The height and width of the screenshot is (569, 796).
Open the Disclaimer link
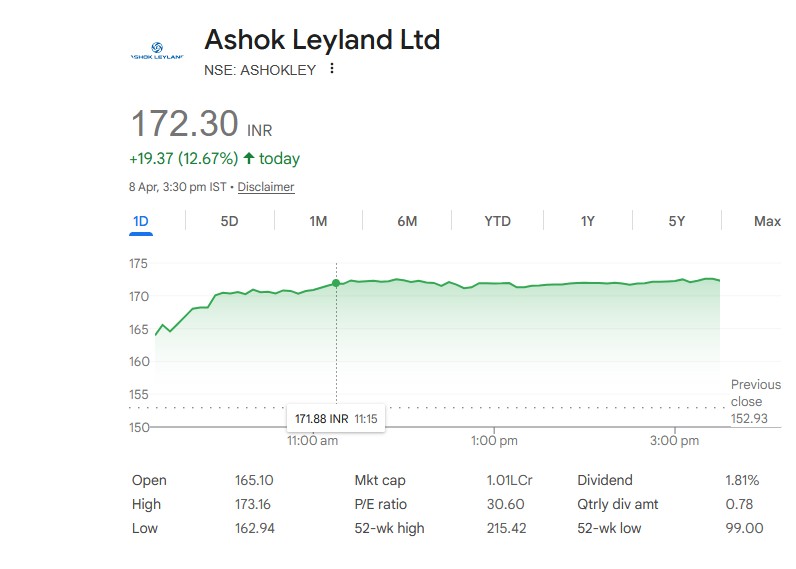(266, 187)
